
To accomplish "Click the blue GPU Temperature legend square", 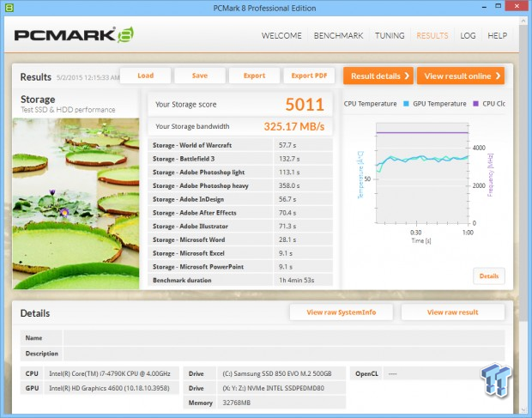I will pyautogui.click(x=406, y=104).
